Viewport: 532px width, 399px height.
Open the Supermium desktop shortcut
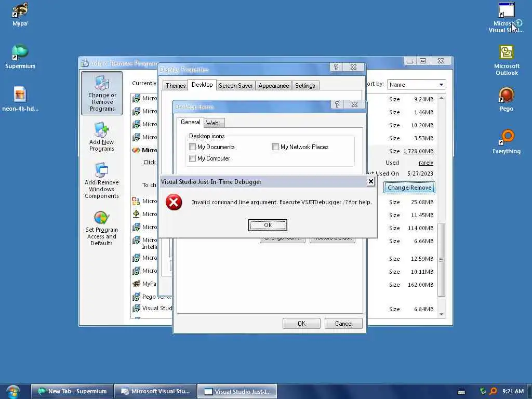[x=20, y=56]
